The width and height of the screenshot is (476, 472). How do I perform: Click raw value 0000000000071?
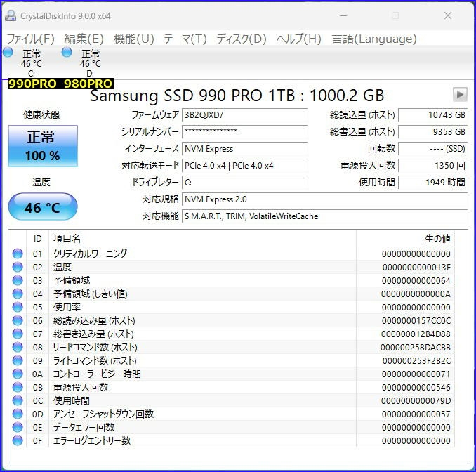[x=416, y=374]
